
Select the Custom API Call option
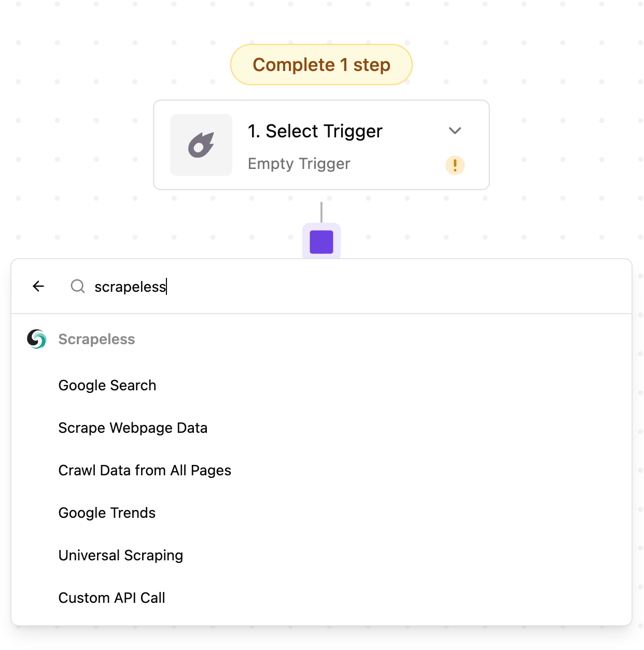(x=111, y=598)
